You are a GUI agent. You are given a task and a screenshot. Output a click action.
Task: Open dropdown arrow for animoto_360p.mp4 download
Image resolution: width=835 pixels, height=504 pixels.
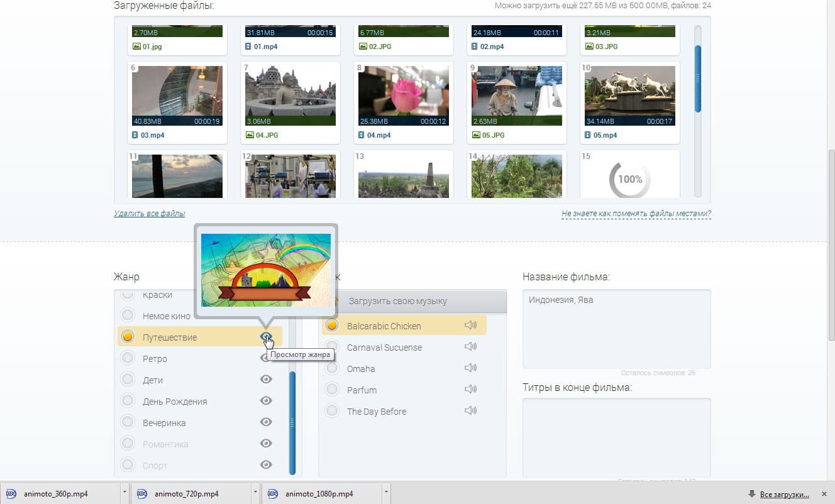124,493
